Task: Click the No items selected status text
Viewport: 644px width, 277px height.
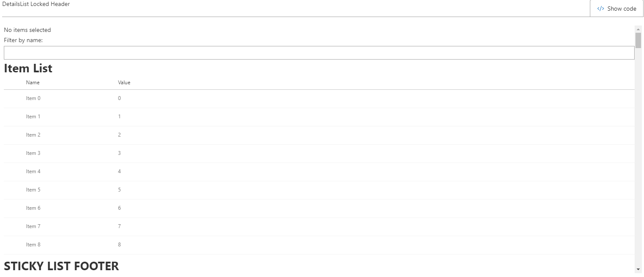Action: (27, 30)
